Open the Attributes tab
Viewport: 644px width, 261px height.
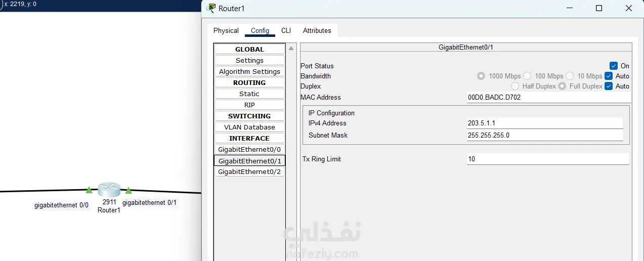(317, 30)
